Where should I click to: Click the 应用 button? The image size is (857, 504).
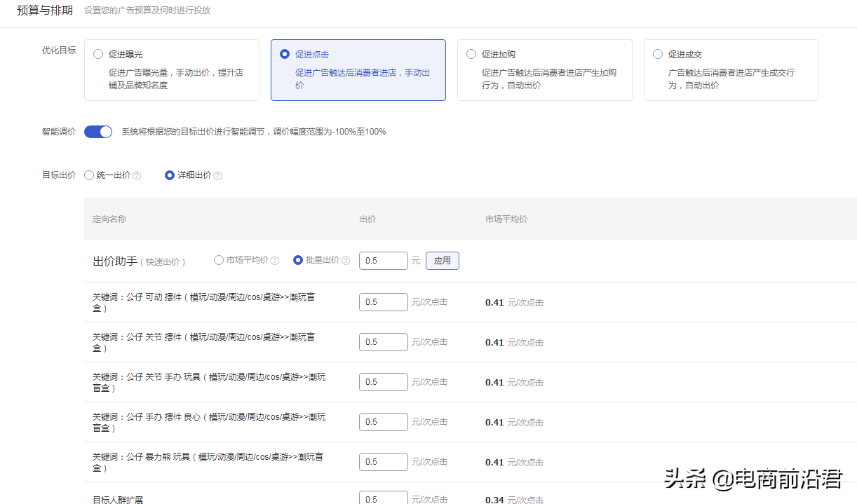pos(443,261)
